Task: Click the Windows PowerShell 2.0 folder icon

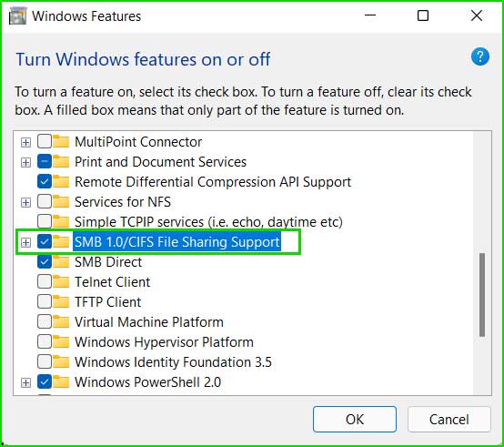Action: pos(61,382)
